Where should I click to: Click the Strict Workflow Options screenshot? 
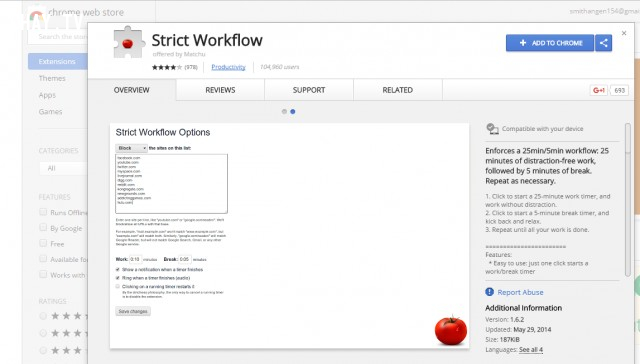[289, 236]
